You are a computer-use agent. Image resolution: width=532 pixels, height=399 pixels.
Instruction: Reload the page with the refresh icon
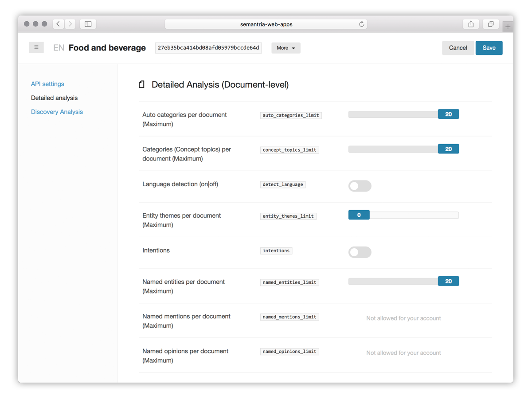click(362, 24)
